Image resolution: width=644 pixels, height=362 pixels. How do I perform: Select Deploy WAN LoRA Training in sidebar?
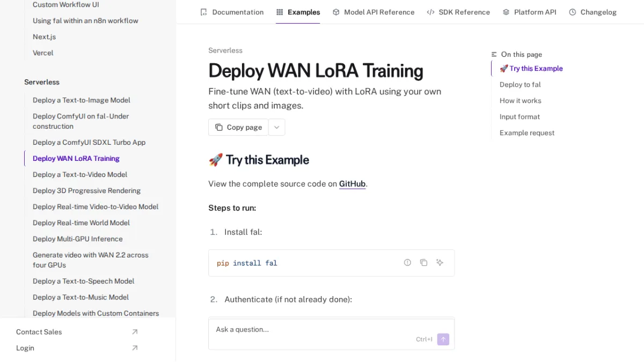[x=76, y=159]
